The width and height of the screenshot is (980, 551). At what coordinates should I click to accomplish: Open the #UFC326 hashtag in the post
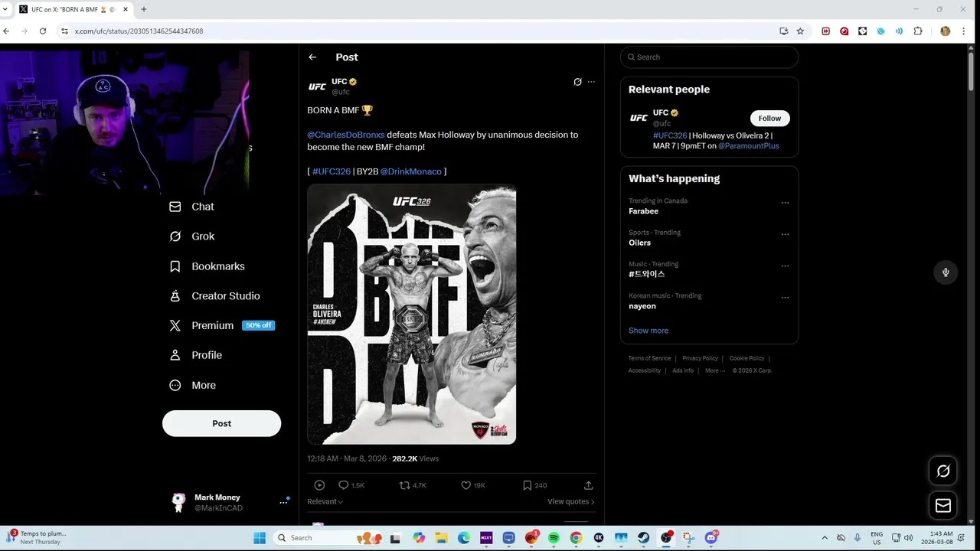331,171
